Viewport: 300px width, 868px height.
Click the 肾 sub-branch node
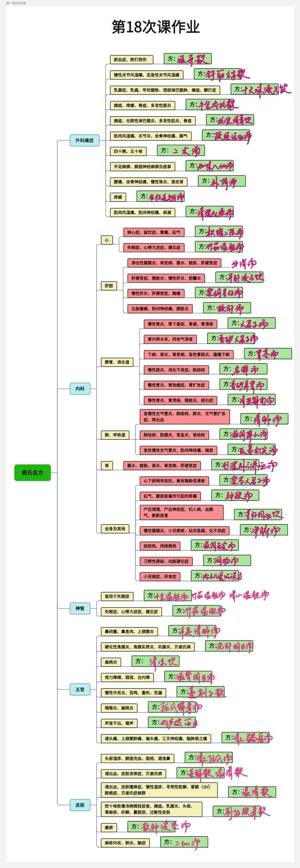point(107,466)
